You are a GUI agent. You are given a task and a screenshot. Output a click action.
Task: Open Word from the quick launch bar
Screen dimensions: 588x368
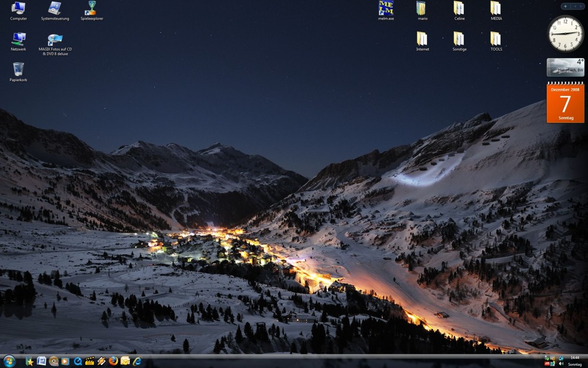tap(42, 361)
